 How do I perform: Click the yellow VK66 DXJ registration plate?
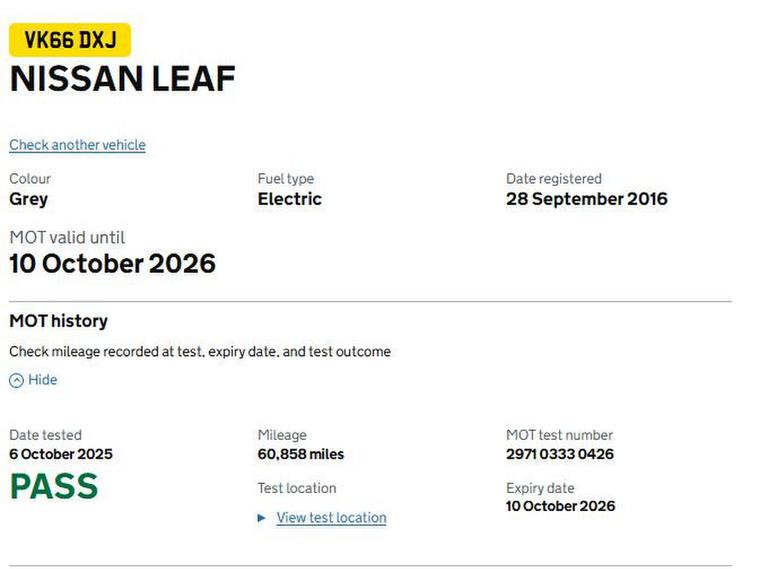tap(70, 40)
